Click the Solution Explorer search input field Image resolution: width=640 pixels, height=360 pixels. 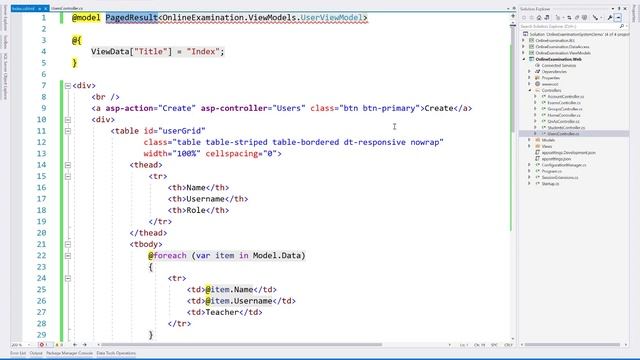pos(569,26)
